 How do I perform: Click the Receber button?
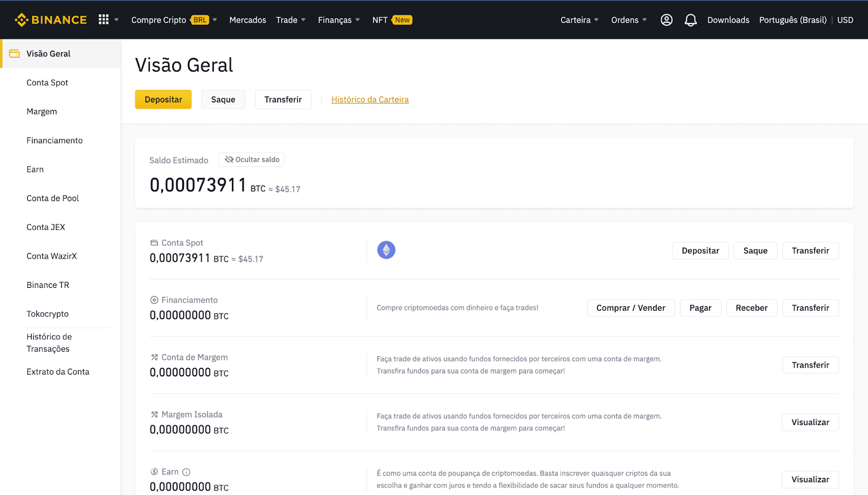pyautogui.click(x=751, y=308)
